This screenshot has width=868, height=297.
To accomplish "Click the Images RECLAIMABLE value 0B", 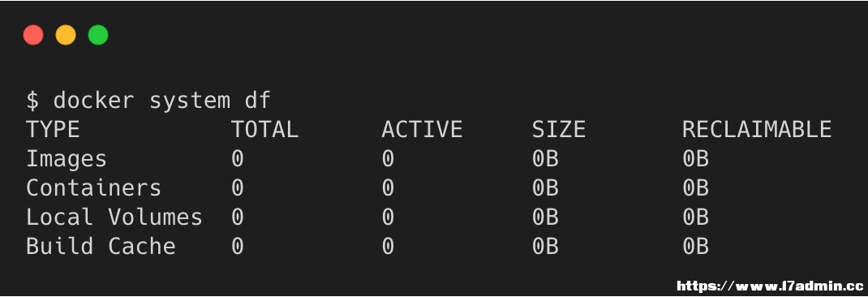I will (x=695, y=159).
